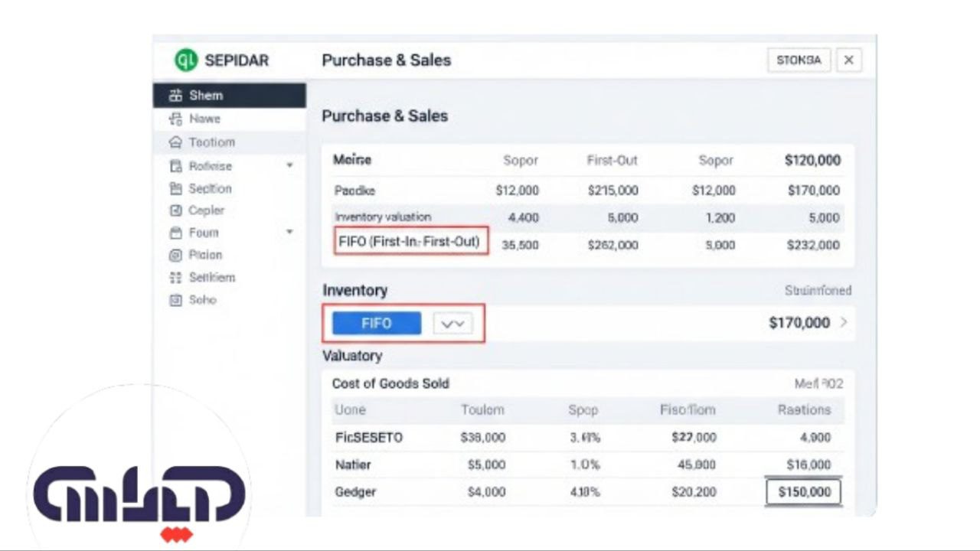The width and height of the screenshot is (980, 551).
Task: Click the Foum folder icon
Action: 175,233
